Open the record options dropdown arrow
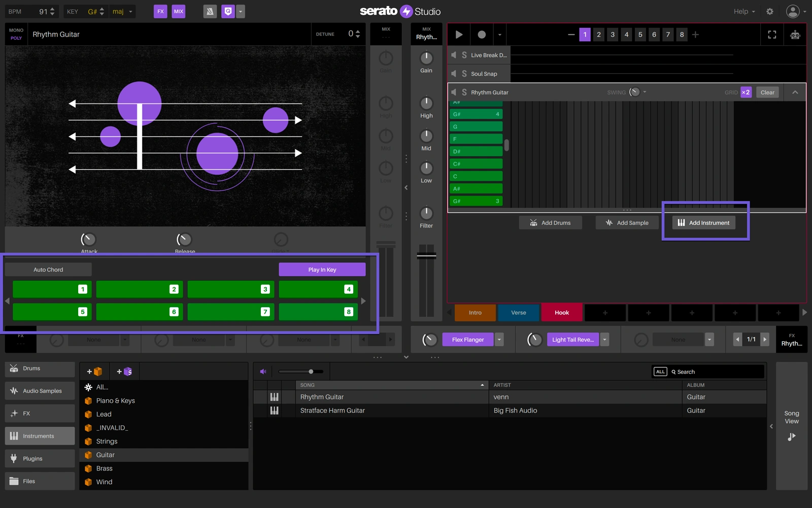This screenshot has width=812, height=508. tap(500, 35)
